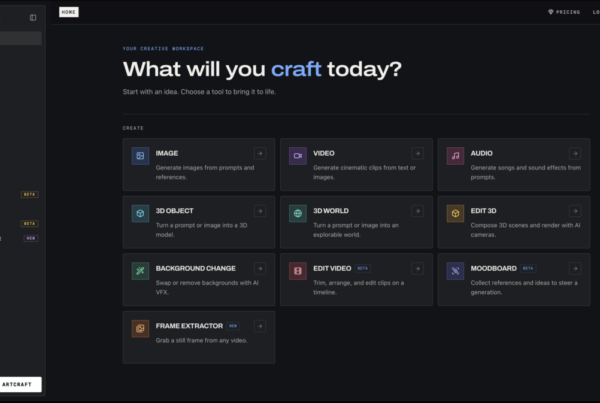Image resolution: width=600 pixels, height=403 pixels.
Task: Click 'Turn a prompt or image into a 3D model' text
Action: point(201,230)
